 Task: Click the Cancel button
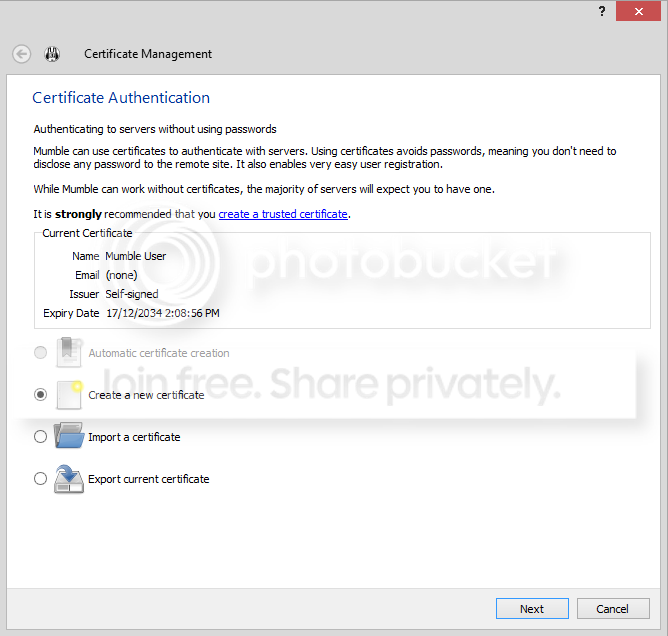pos(613,608)
